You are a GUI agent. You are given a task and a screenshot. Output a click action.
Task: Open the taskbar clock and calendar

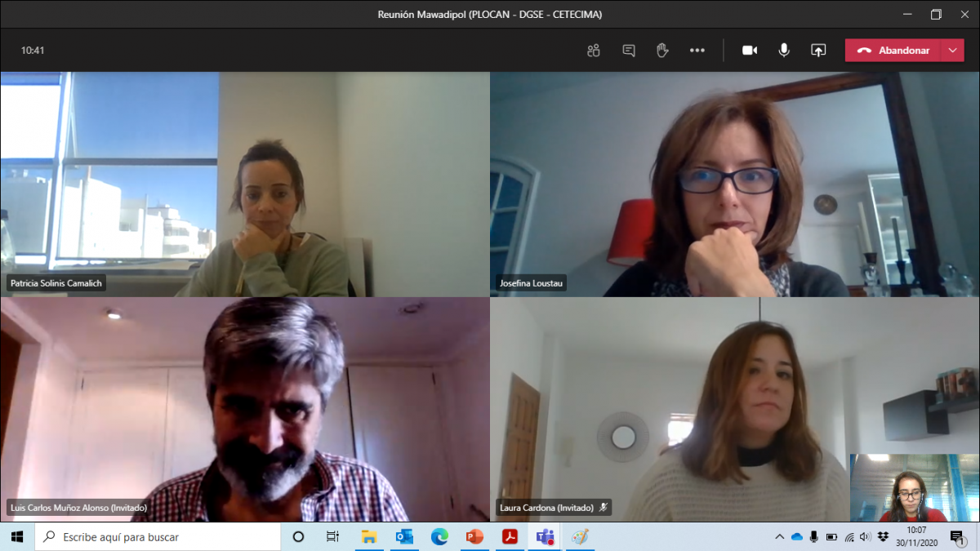[916, 536]
